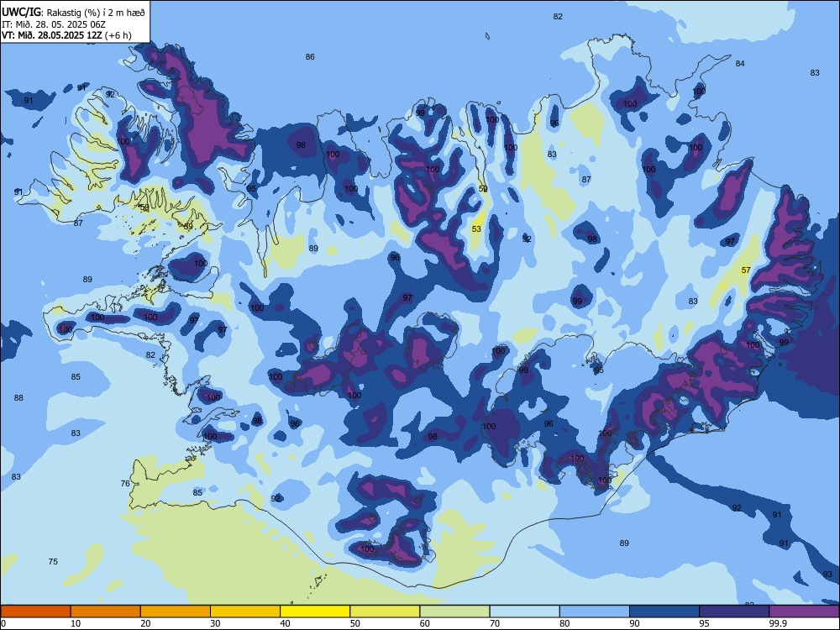Select the '75' value in the southwest sea
The image size is (840, 630).
[53, 562]
